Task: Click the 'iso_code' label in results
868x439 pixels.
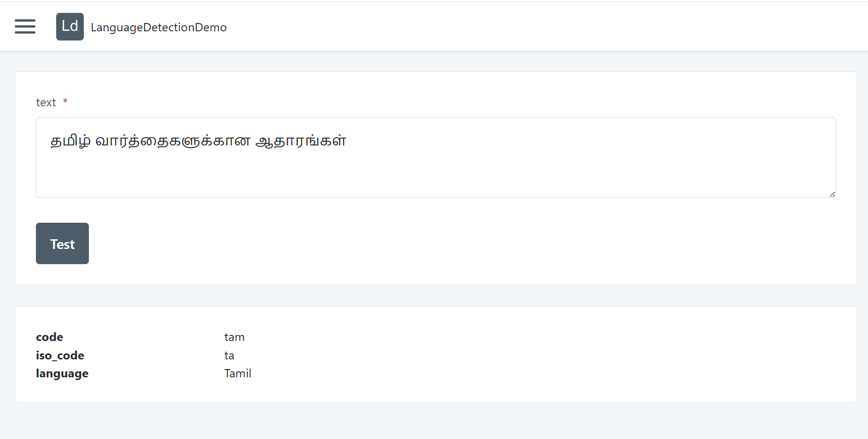Action: pyautogui.click(x=60, y=355)
